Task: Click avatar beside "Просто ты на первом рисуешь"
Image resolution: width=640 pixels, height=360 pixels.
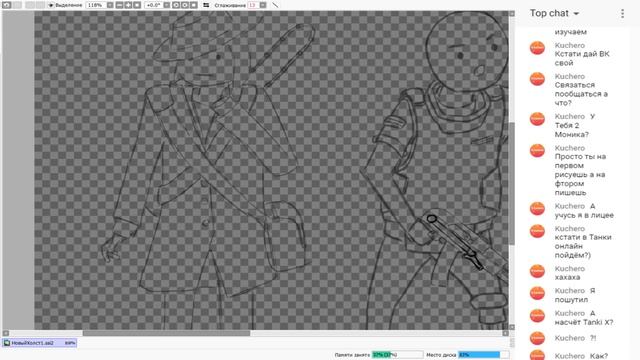Action: click(x=537, y=151)
